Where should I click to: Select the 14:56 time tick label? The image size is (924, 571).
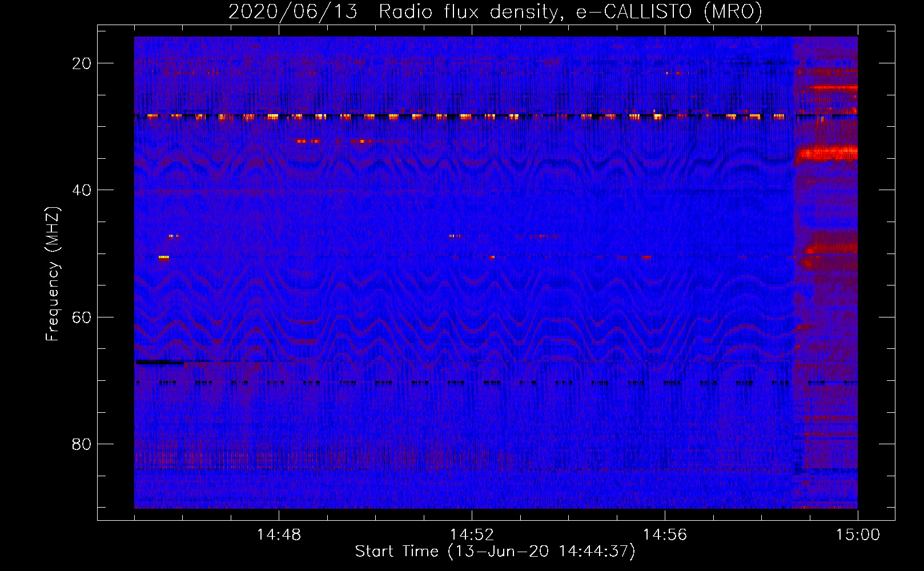665,535
